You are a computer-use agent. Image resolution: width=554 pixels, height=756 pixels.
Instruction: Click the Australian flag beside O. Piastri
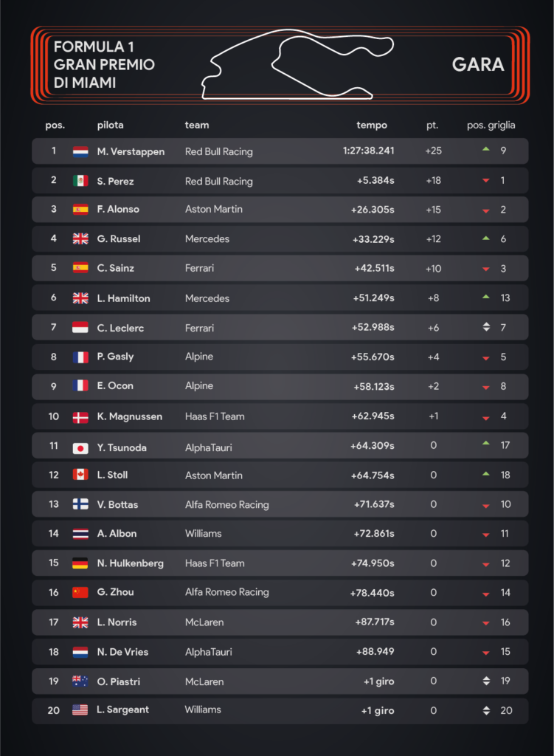pyautogui.click(x=80, y=681)
